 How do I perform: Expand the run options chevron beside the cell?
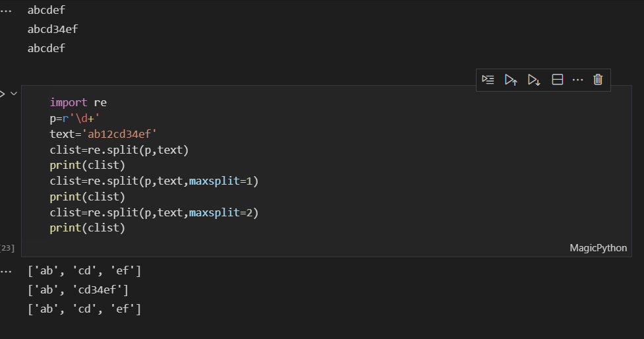[x=14, y=94]
